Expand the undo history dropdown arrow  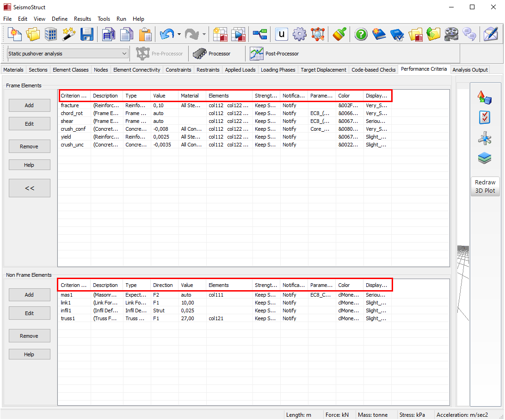point(179,34)
